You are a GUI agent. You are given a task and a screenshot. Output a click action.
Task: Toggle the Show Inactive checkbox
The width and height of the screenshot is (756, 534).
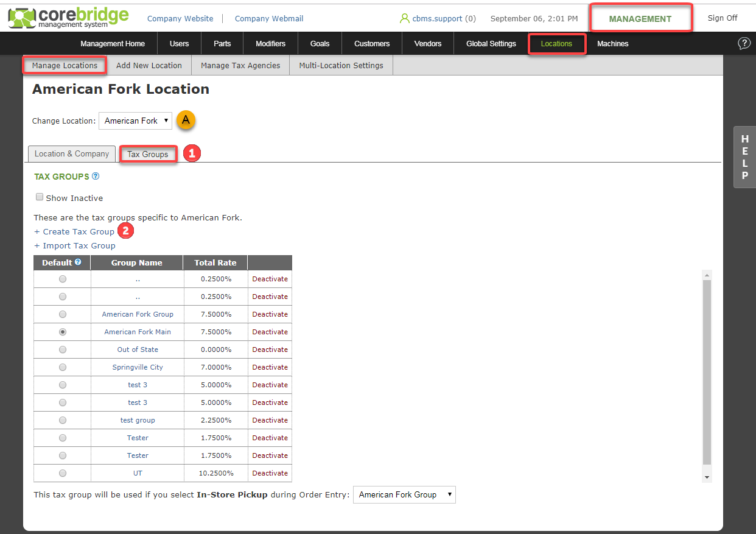(40, 197)
